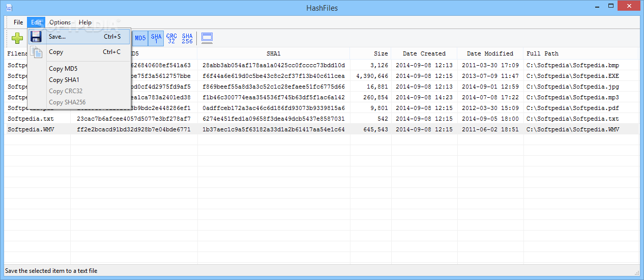Screen dimensions: 644x280
Task: Close the open Edit menu
Action: coord(36,22)
